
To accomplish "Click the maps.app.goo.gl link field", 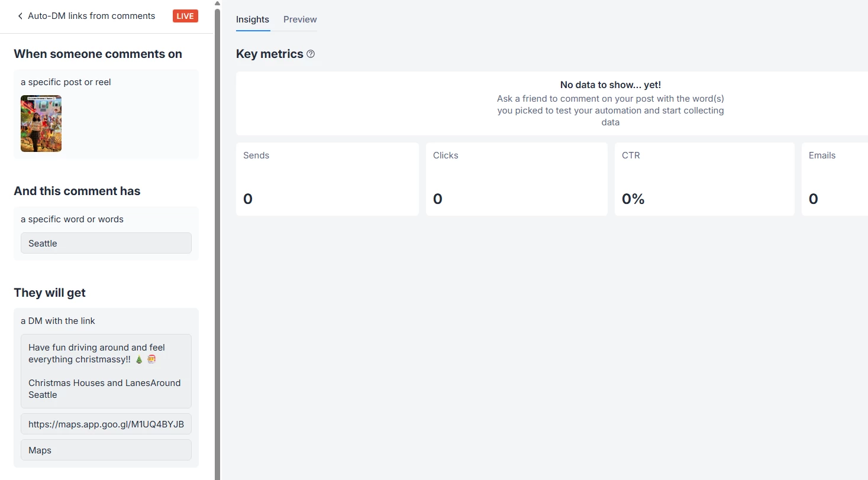I will [x=106, y=424].
